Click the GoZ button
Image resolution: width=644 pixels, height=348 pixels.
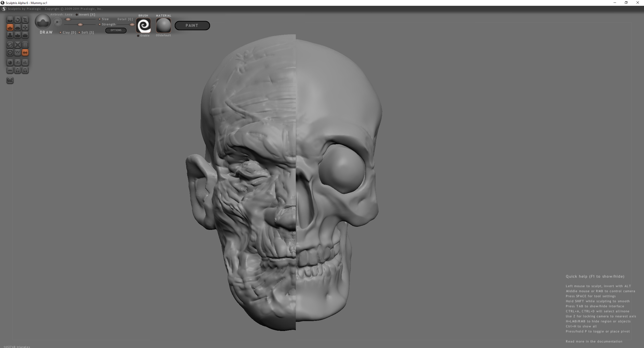click(x=10, y=81)
